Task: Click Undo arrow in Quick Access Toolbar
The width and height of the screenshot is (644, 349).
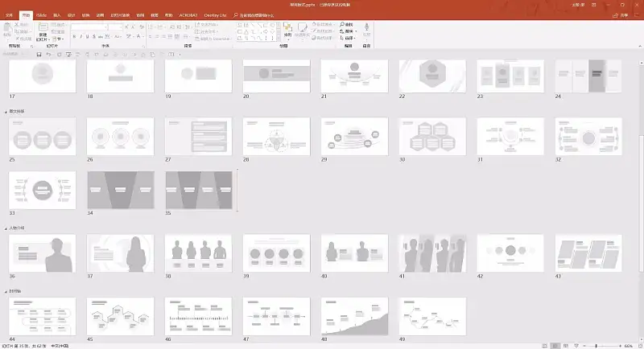Action: (48, 54)
